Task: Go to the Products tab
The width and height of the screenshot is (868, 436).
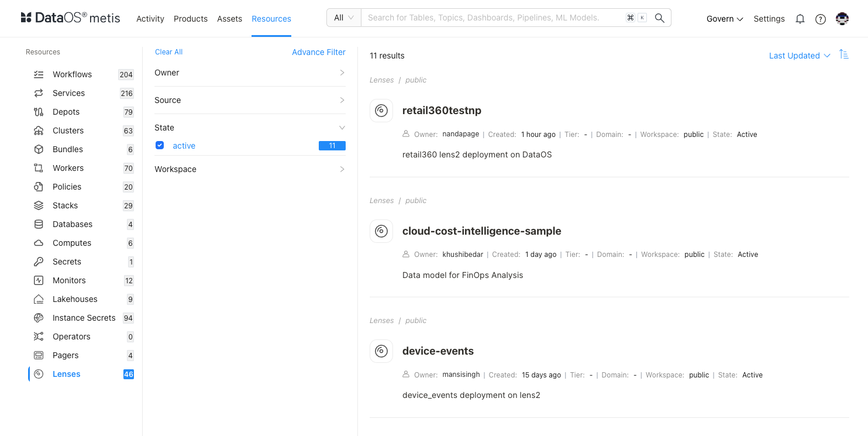Action: click(191, 19)
